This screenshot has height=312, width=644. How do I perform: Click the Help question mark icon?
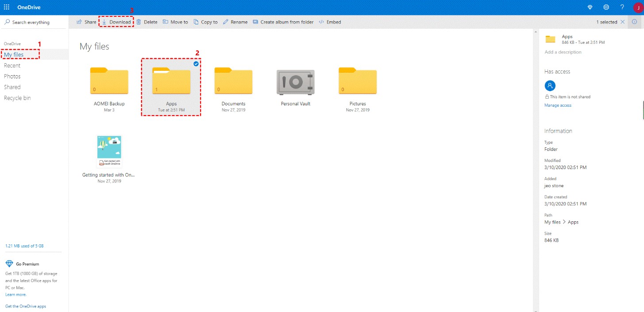[622, 8]
